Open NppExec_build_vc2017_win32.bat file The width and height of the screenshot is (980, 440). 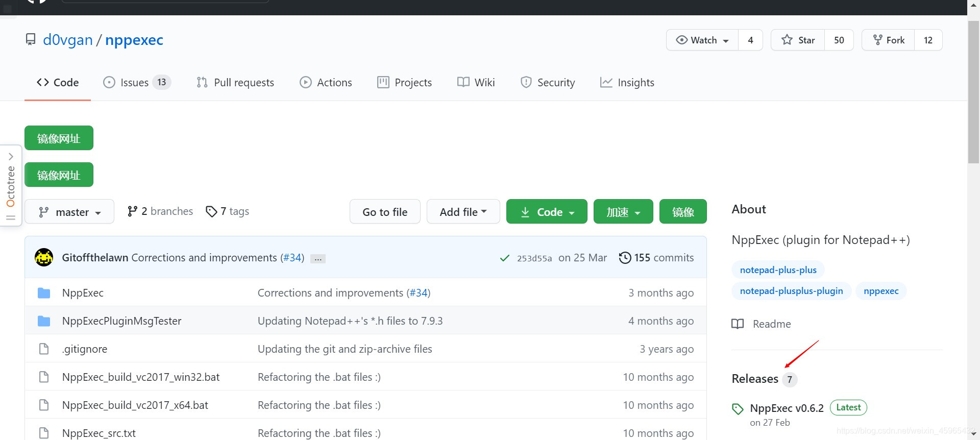141,377
